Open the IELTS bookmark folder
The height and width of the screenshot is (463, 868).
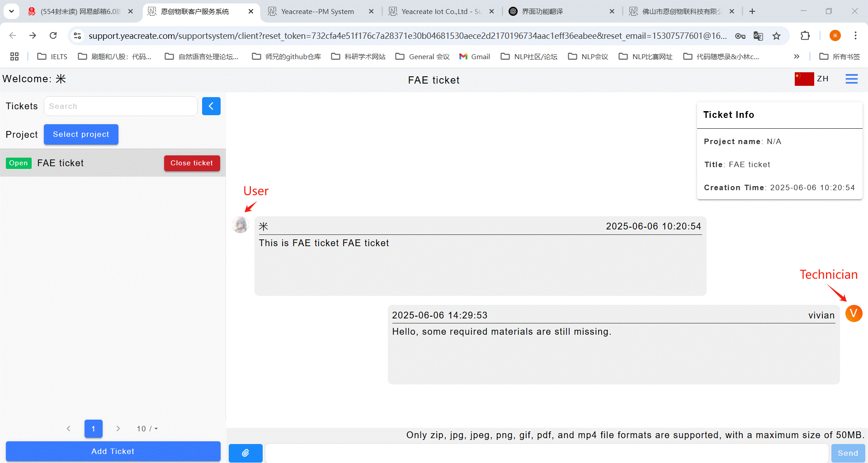(52, 56)
